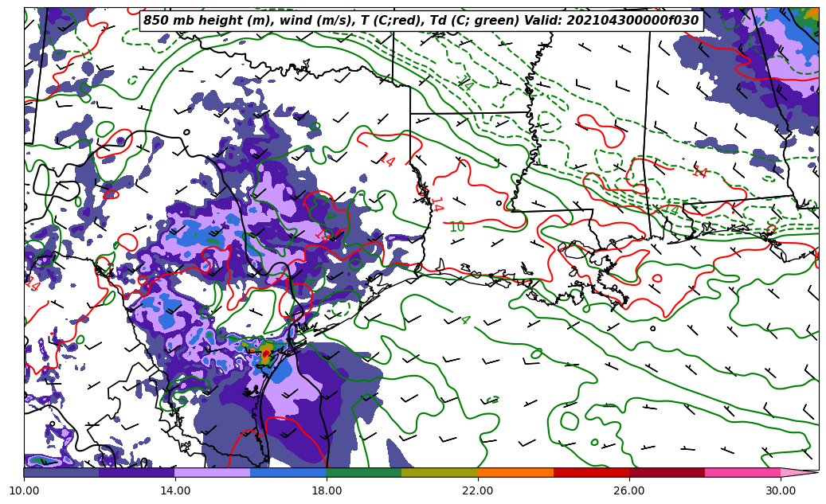Click the 850 mb chart title text
The height and width of the screenshot is (504, 826).
pos(421,21)
